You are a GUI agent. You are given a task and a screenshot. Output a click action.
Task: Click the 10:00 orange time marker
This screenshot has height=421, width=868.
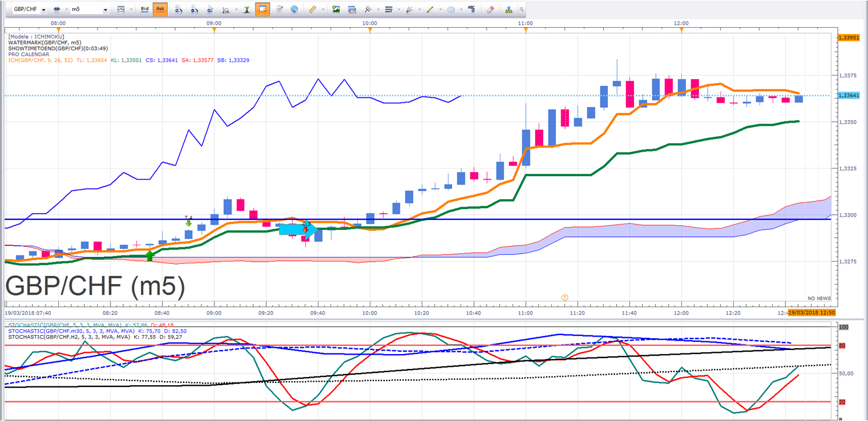[x=370, y=30]
